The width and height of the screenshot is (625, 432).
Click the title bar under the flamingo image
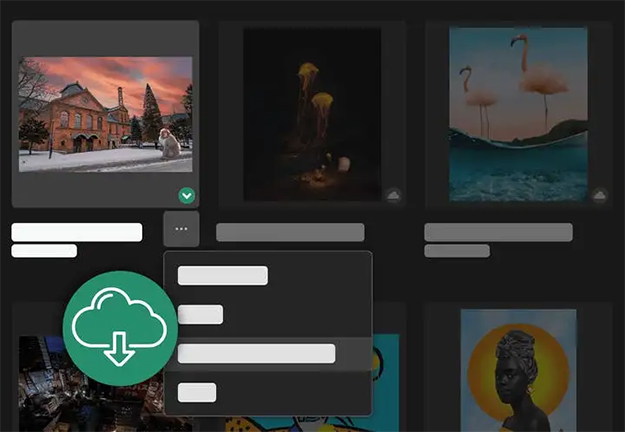(498, 233)
